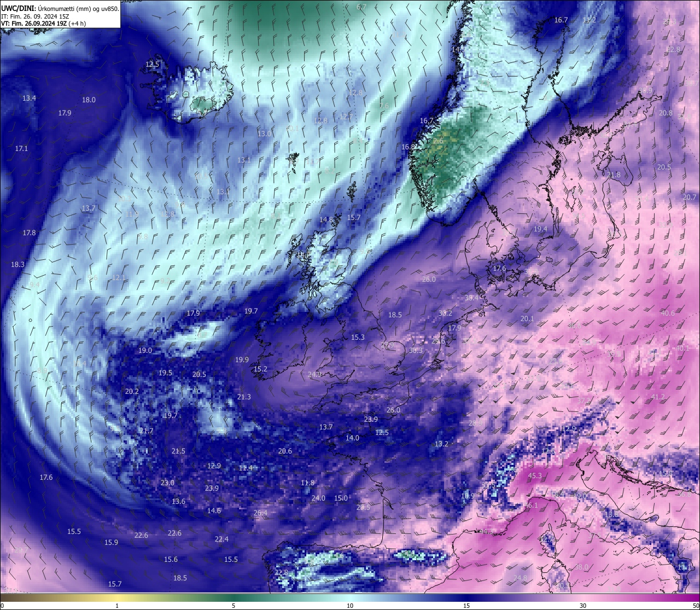700x610 pixels.
Task: Click the 15.2 value over southern Ireland
Action: click(260, 369)
